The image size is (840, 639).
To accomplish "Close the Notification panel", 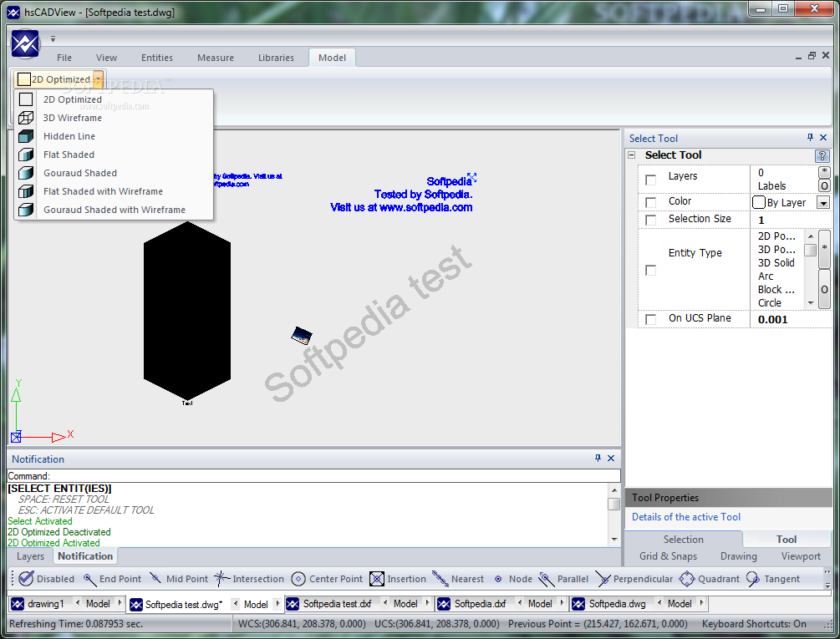I will point(611,458).
